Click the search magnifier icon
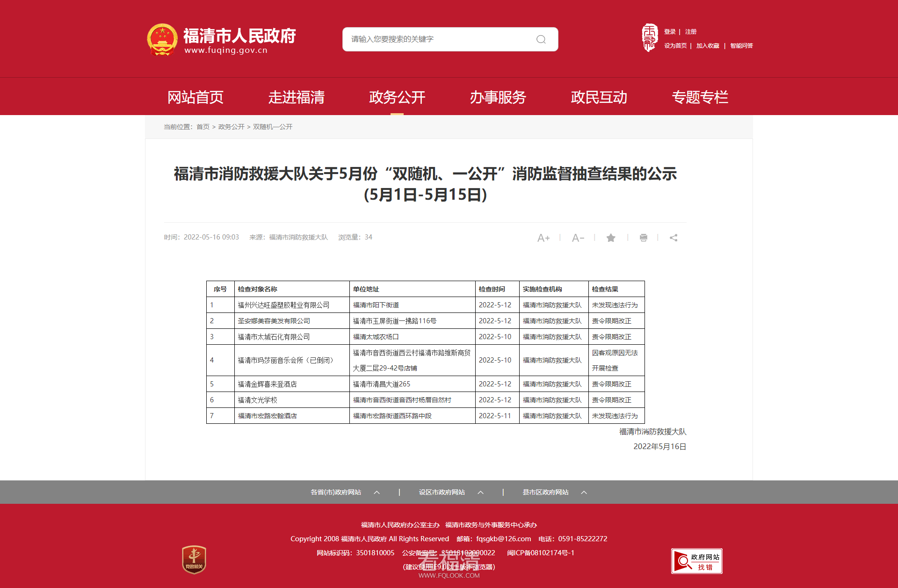The image size is (898, 588). 541,39
